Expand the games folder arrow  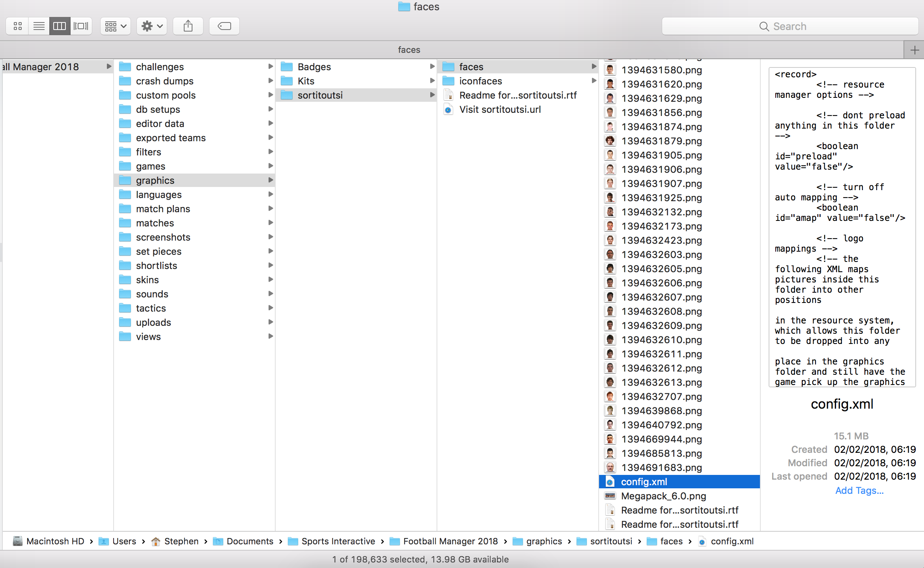click(271, 166)
